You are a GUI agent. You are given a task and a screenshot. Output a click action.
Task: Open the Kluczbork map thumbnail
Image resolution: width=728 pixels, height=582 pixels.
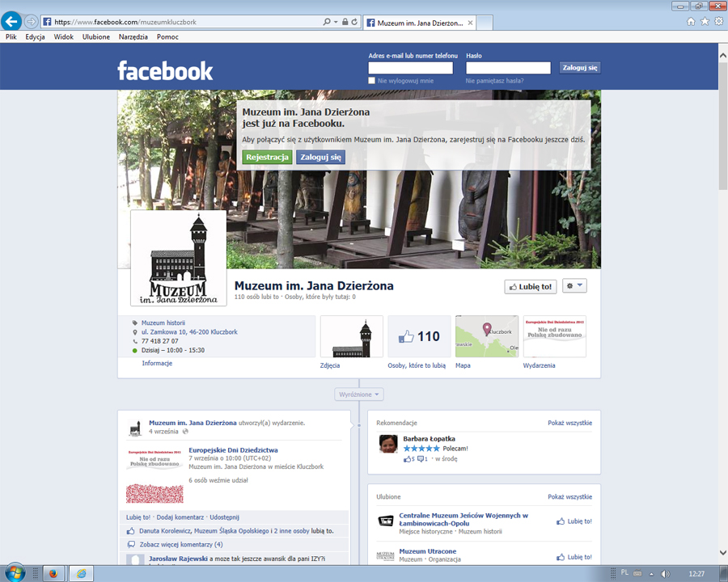(x=487, y=336)
